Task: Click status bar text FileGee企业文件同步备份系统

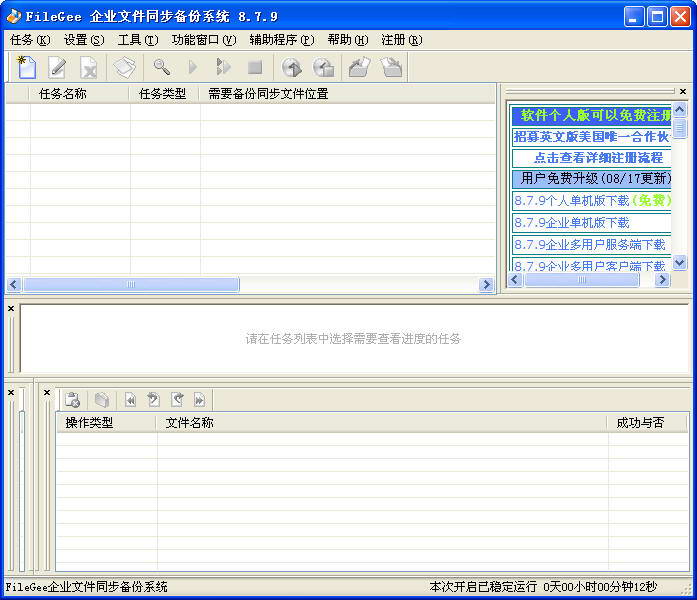Action: 86,587
